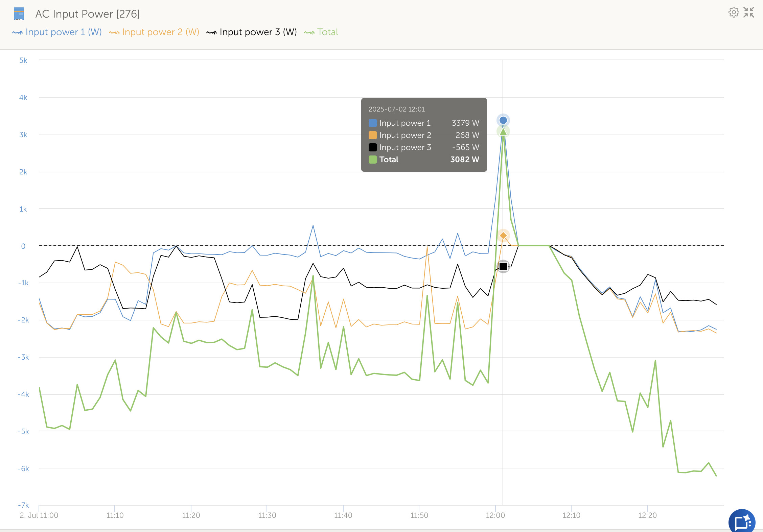
Task: Toggle Input power 1 (W) series visibility
Action: [x=63, y=32]
